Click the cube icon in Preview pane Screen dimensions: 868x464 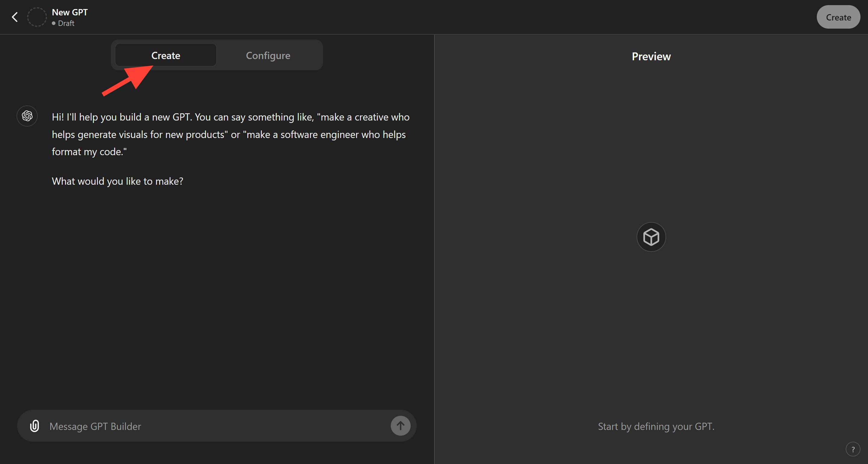651,237
